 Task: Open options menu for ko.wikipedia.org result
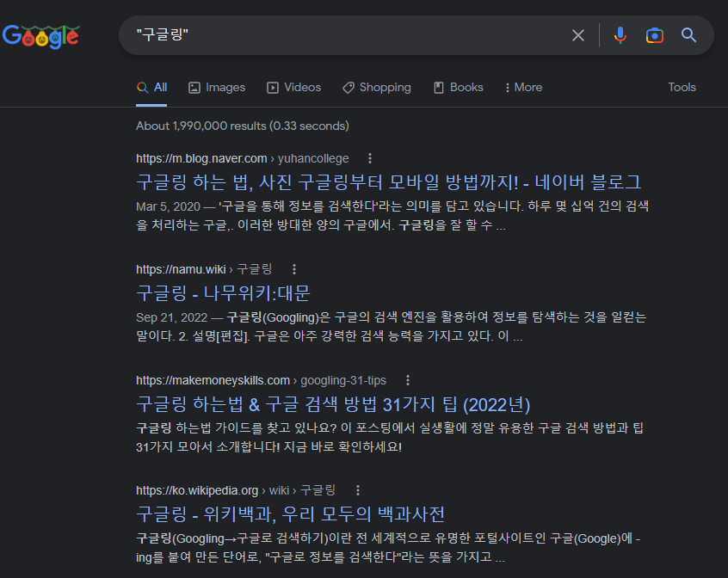(357, 490)
